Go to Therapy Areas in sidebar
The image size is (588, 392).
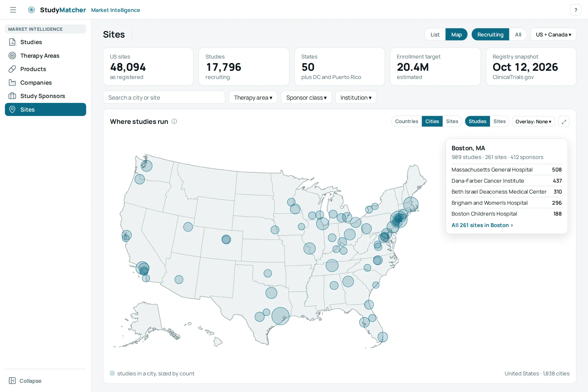pos(45,56)
